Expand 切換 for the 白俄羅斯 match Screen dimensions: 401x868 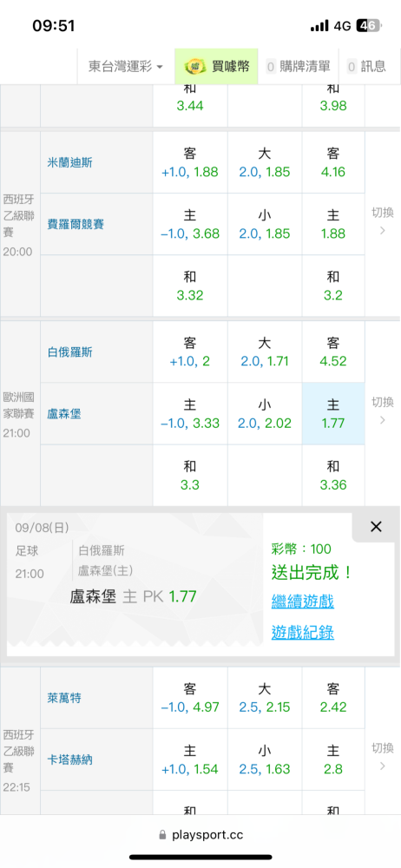click(x=382, y=411)
